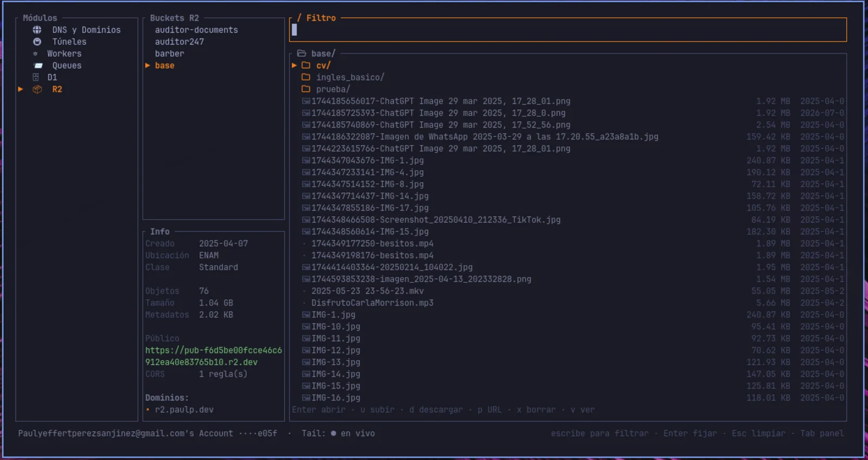868x460 pixels.
Task: Click the 'p URL' shortcut hint
Action: [490, 410]
